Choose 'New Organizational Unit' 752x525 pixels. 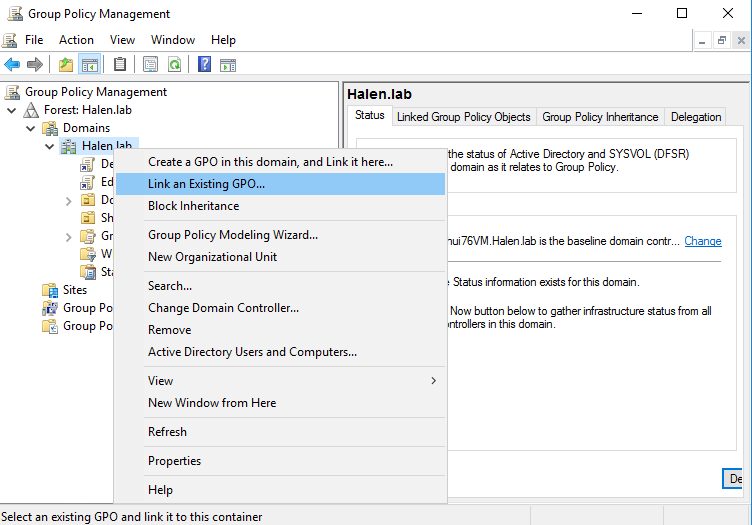[x=281, y=257]
